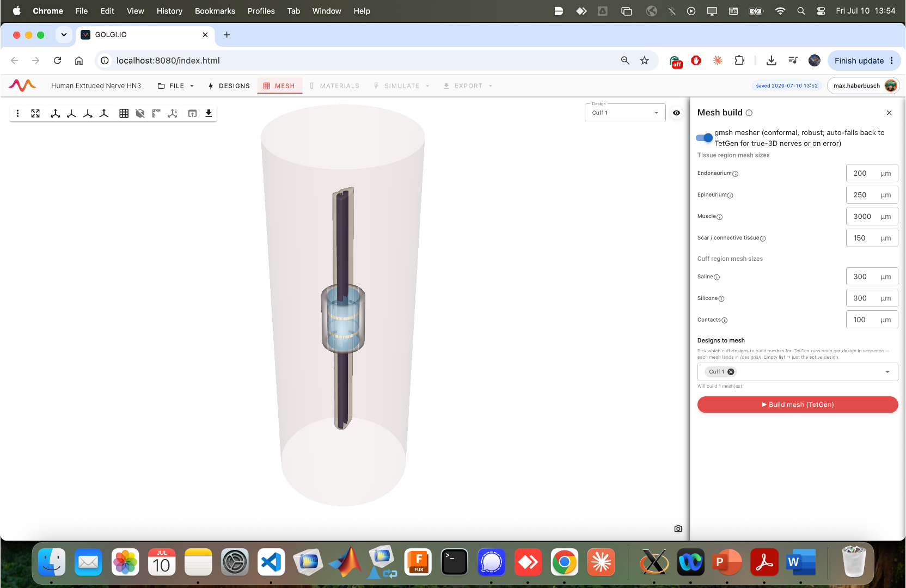This screenshot has height=588, width=906.
Task: Close the Mesh build panel
Action: click(x=889, y=113)
